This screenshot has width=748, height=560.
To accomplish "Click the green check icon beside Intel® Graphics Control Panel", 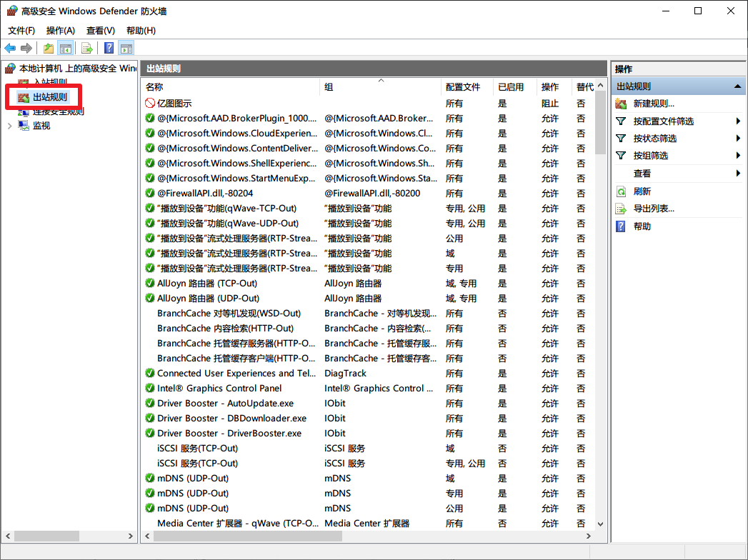I will [150, 389].
